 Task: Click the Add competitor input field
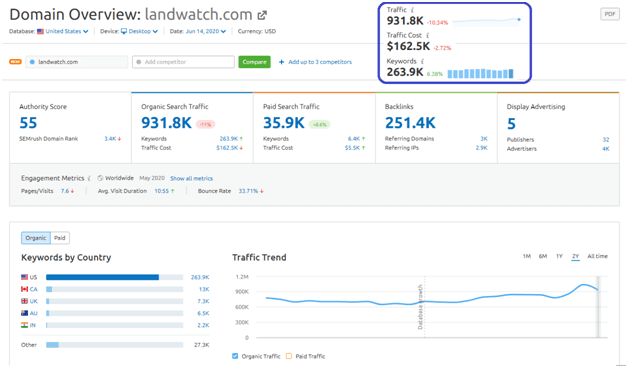(x=183, y=62)
